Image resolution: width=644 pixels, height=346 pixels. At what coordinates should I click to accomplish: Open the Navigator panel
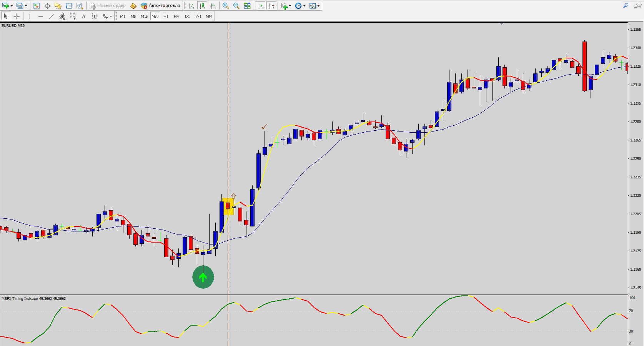[x=58, y=6]
